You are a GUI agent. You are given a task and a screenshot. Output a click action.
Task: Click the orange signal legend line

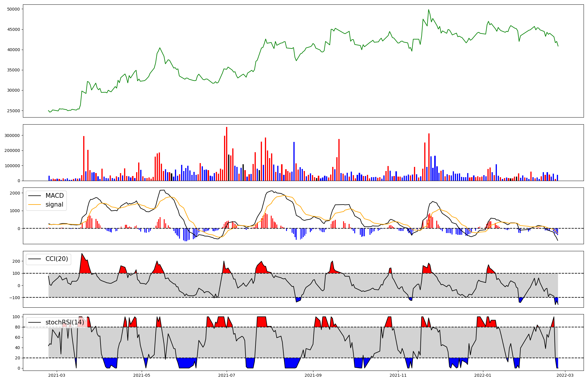pos(35,205)
